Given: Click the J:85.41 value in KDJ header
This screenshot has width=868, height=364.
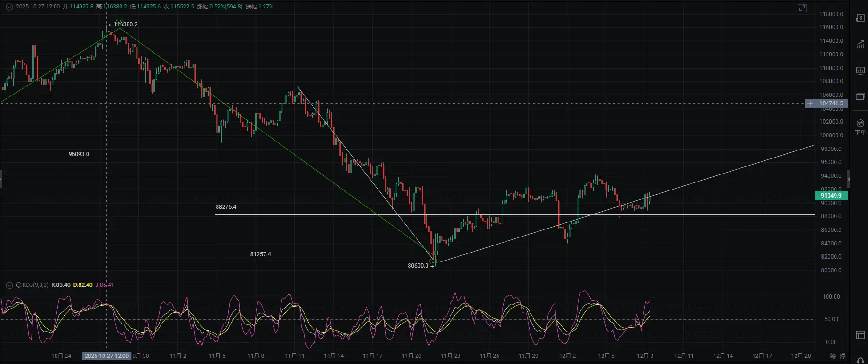Looking at the screenshot, I should [104, 285].
